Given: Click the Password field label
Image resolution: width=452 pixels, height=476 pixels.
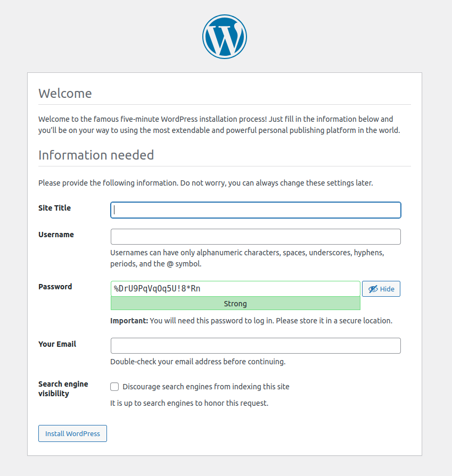Looking at the screenshot, I should pyautogui.click(x=55, y=287).
